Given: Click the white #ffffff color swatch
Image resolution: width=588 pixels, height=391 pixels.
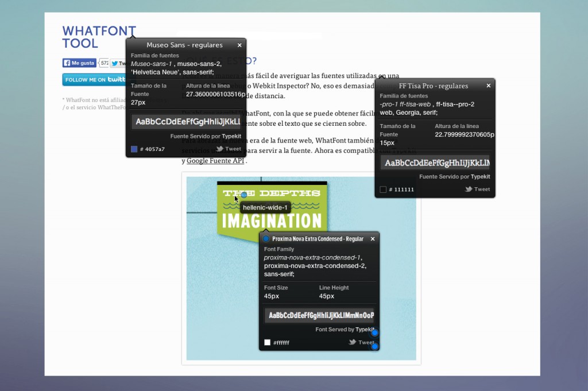Looking at the screenshot, I should coord(267,342).
